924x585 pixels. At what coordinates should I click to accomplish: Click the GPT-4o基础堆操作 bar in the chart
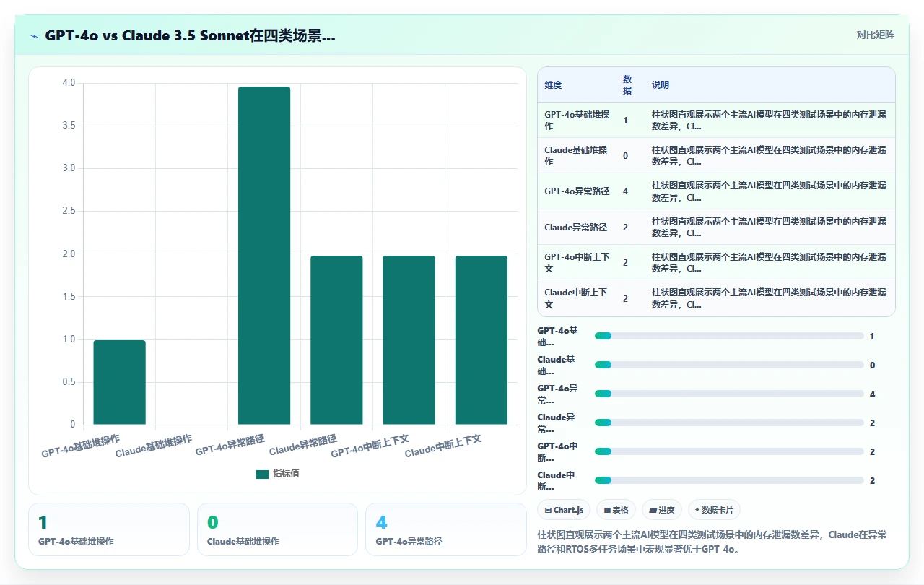(119, 382)
